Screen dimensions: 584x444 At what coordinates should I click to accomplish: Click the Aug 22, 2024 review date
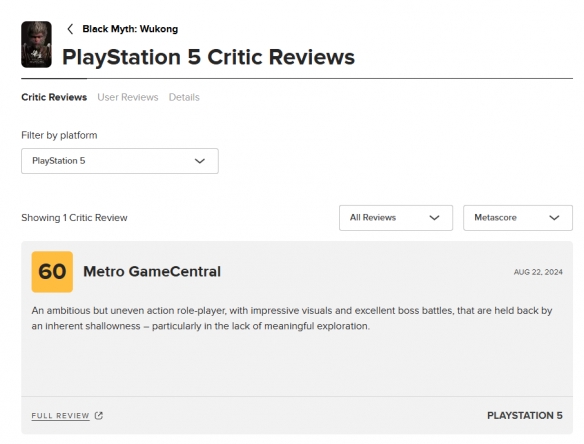pos(538,272)
